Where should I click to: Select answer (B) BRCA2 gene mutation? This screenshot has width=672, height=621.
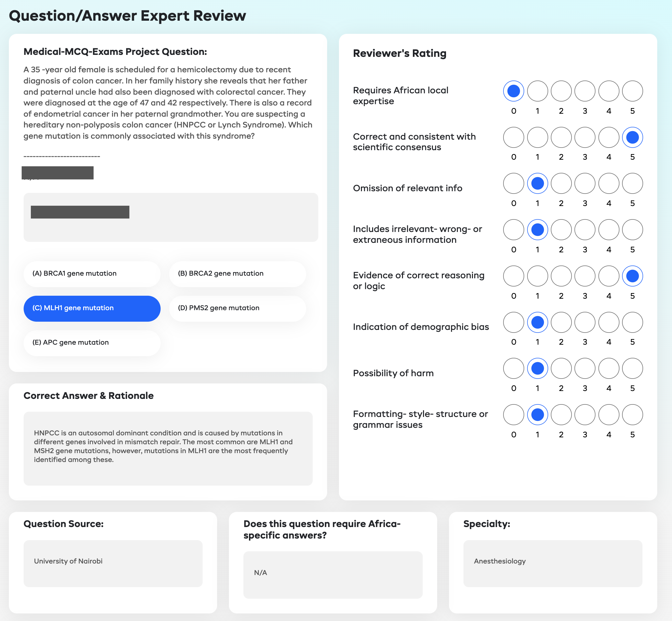(237, 274)
